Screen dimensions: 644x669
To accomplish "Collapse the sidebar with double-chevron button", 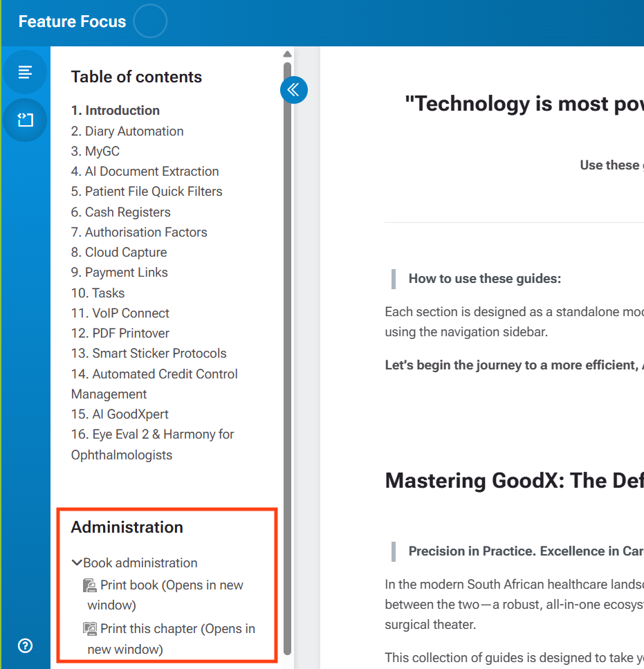I will [x=294, y=90].
